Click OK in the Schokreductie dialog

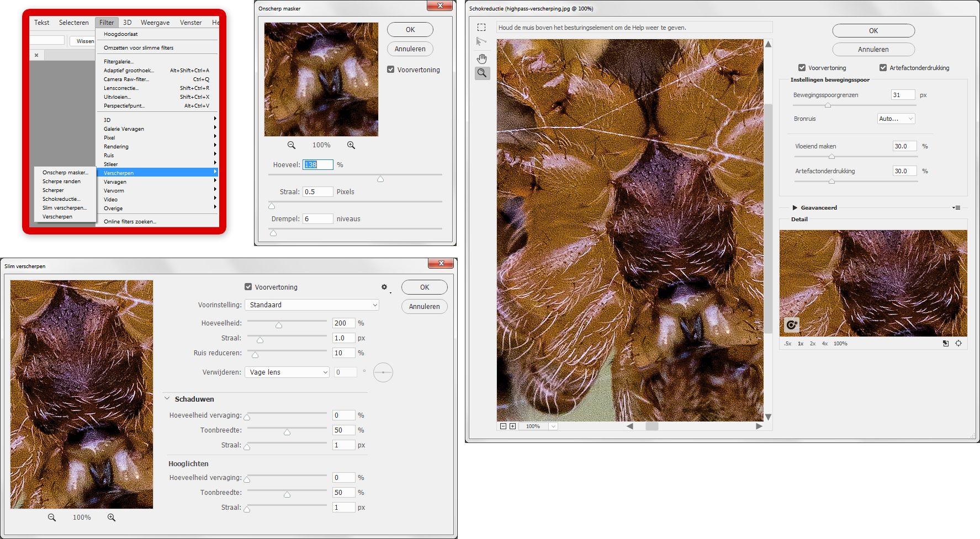click(873, 31)
